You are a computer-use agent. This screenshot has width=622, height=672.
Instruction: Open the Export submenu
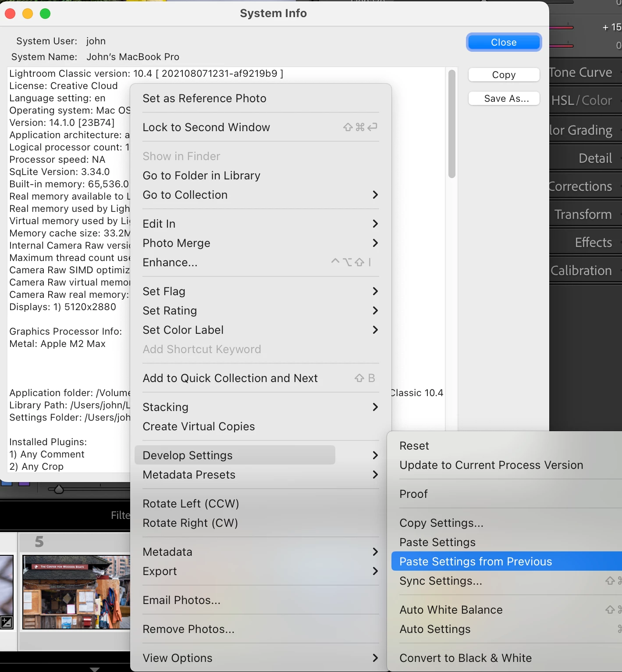[x=260, y=571]
